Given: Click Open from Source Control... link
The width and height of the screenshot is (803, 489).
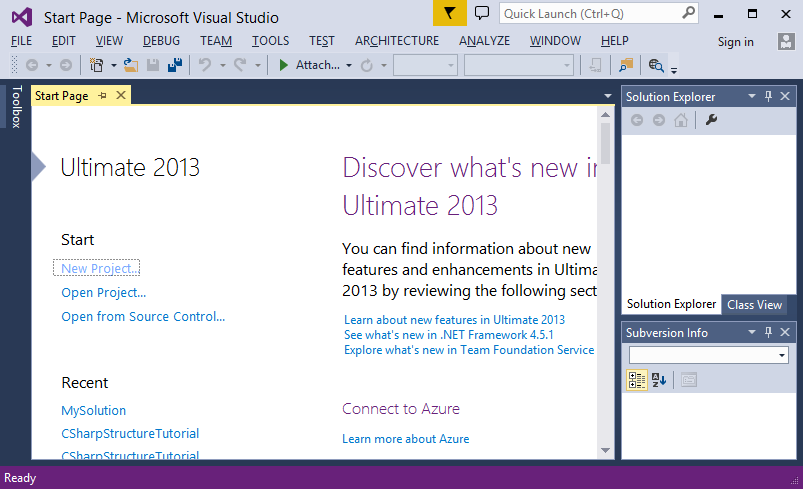Looking at the screenshot, I should (x=143, y=316).
